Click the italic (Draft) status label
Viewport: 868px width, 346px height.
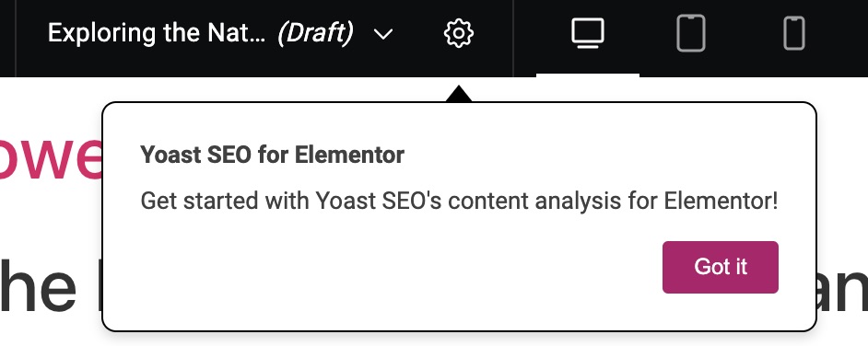coord(315,33)
